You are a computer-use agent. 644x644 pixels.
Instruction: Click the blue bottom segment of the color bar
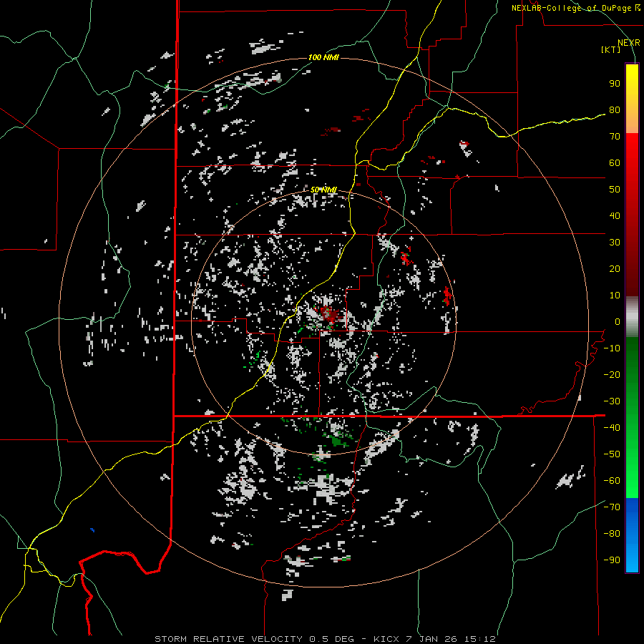[632, 535]
